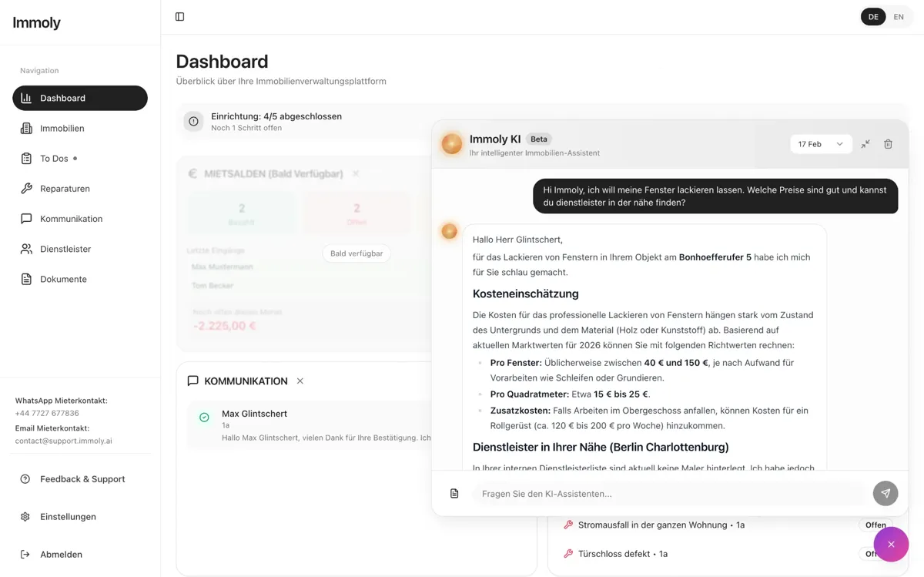Click the Kommunikation speech bubble icon
The height and width of the screenshot is (577, 924).
click(26, 219)
